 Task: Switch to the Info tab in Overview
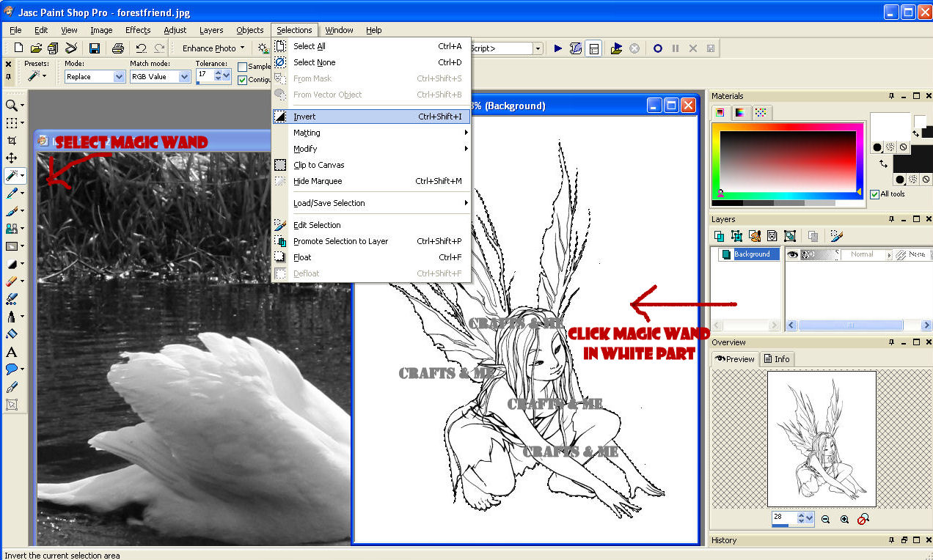[777, 358]
